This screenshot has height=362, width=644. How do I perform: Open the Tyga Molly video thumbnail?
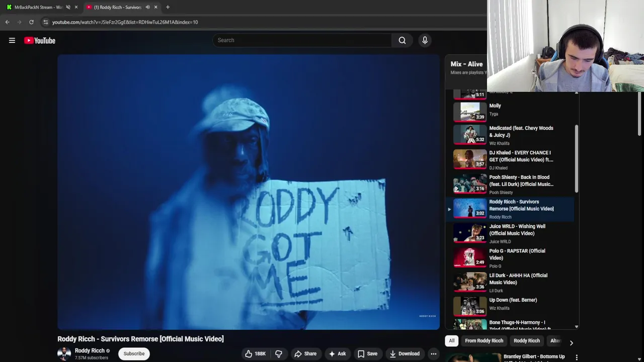[469, 111]
